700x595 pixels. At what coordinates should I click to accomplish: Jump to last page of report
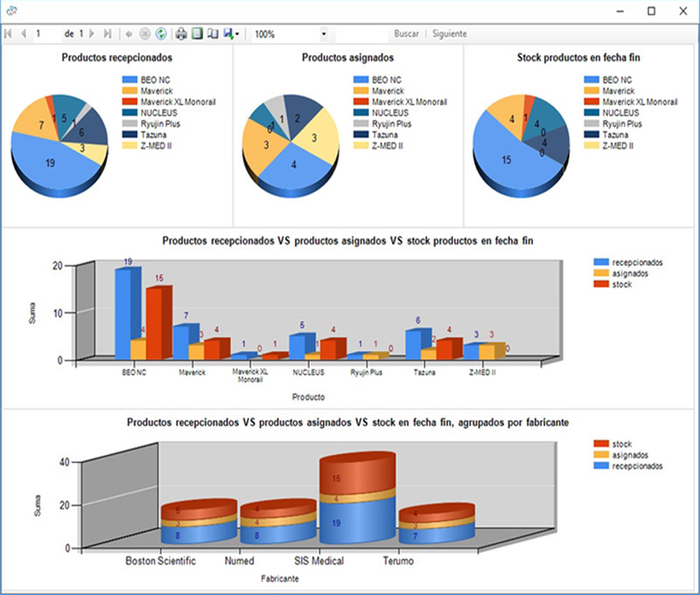(x=107, y=34)
